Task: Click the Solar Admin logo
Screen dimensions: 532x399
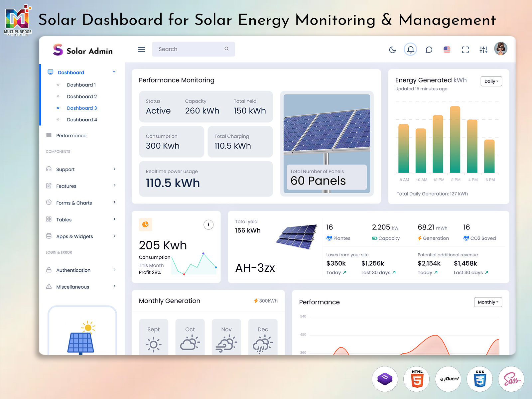Action: (83, 50)
